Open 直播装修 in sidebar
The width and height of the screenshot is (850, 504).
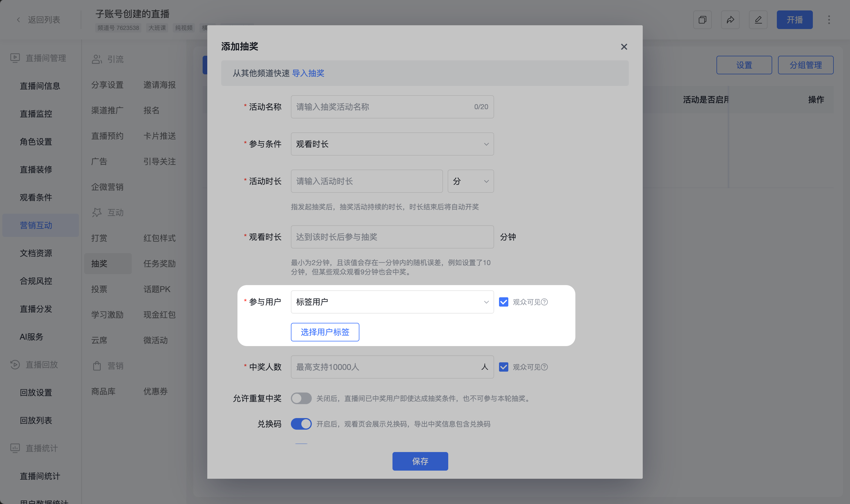(36, 170)
